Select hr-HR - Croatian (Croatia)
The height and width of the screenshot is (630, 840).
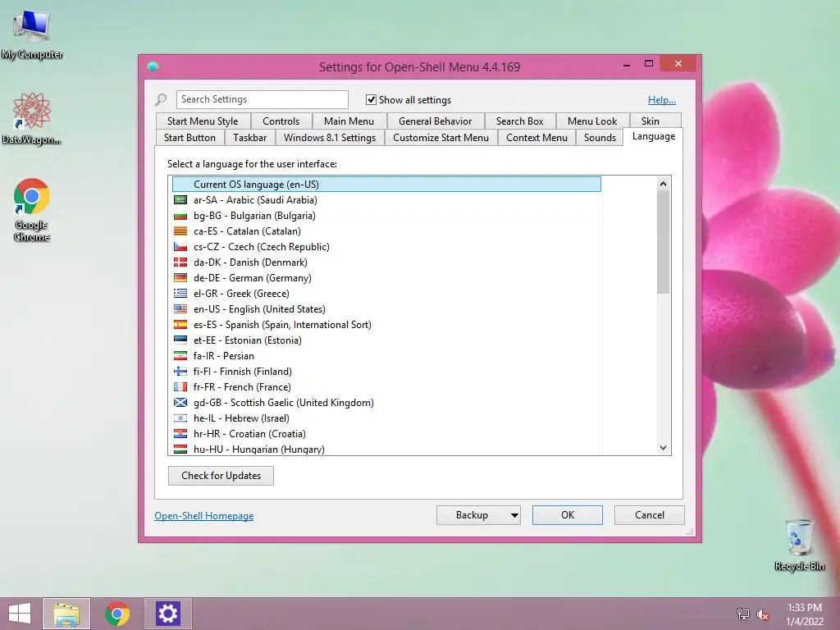[x=386, y=433]
